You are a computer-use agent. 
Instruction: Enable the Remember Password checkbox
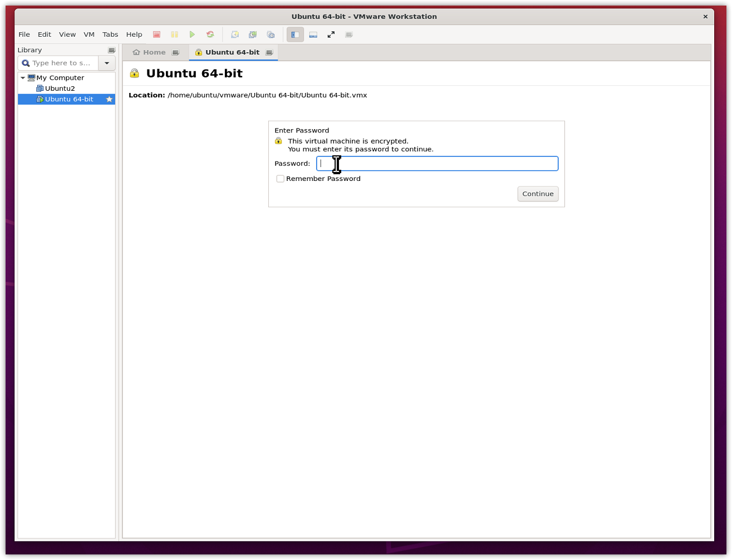281,179
